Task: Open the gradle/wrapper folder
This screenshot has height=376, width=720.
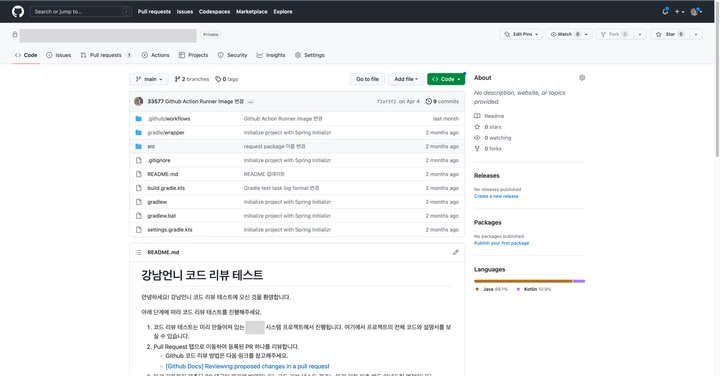Action: click(x=166, y=132)
